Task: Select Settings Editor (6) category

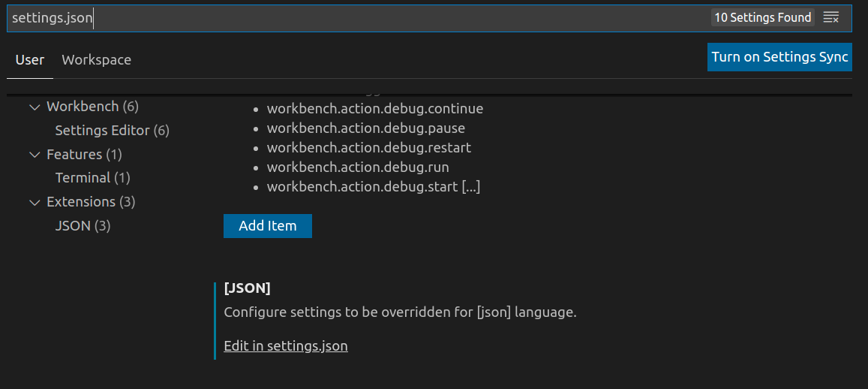Action: coord(113,130)
